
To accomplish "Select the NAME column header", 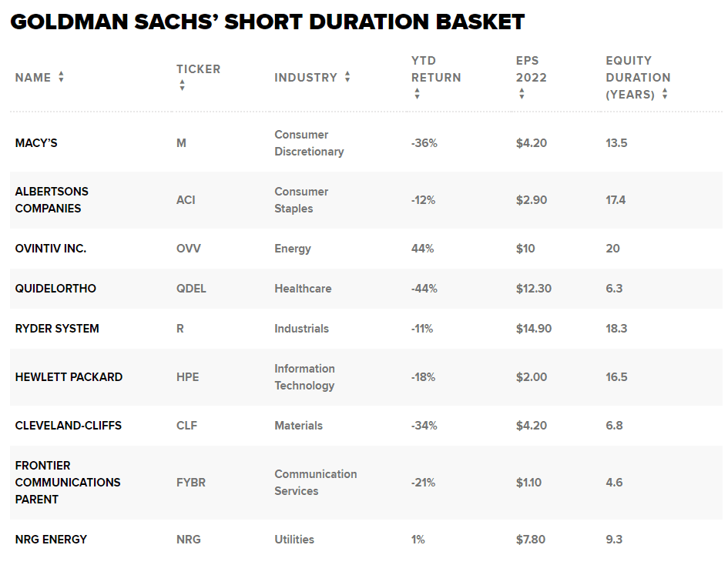I will click(33, 78).
